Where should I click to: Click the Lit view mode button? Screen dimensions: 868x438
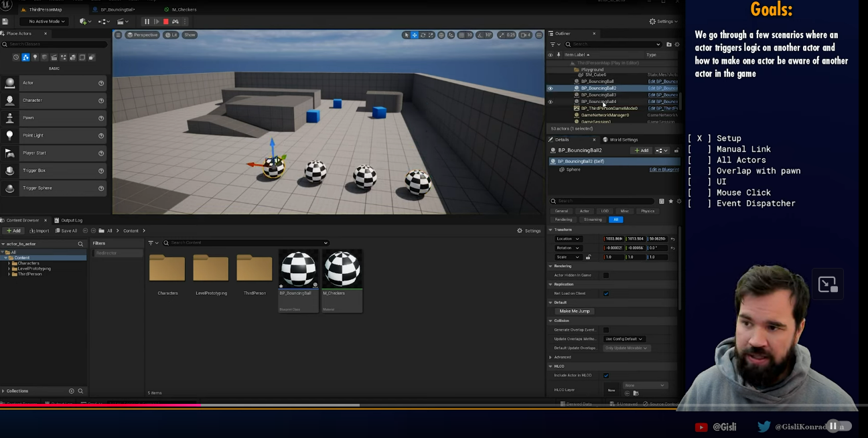pyautogui.click(x=170, y=35)
